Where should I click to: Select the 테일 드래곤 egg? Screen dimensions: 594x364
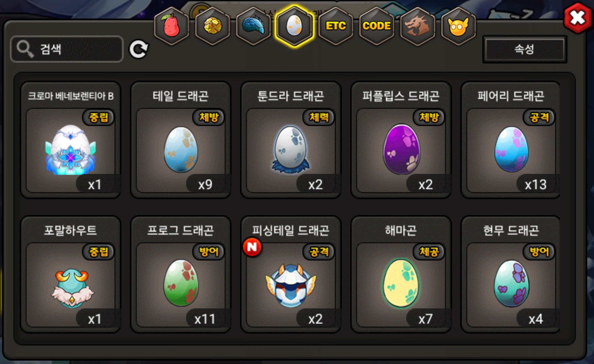click(181, 140)
